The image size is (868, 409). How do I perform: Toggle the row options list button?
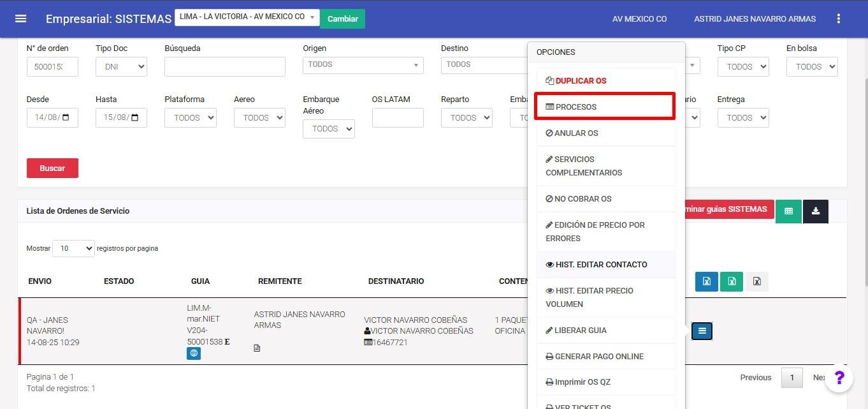click(x=702, y=331)
